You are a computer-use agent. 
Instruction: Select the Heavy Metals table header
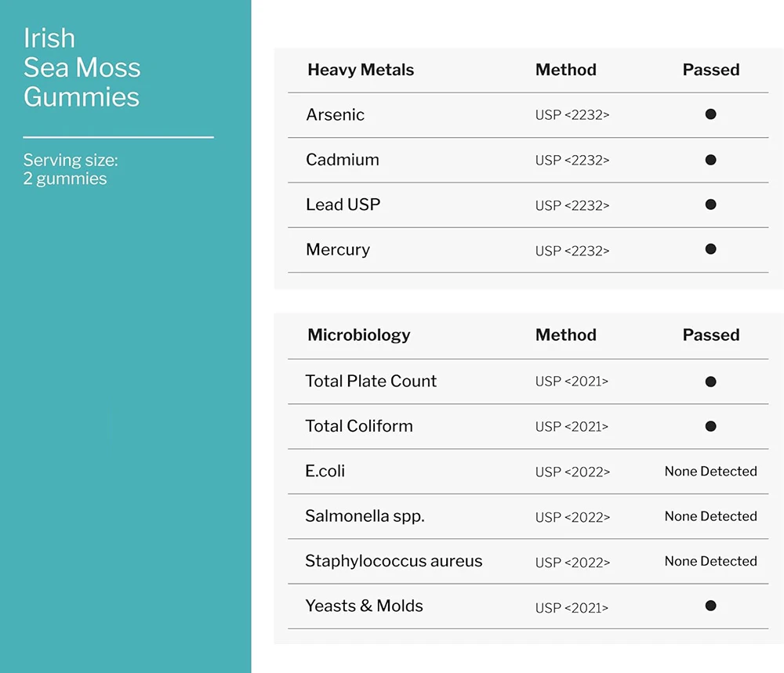coord(361,70)
